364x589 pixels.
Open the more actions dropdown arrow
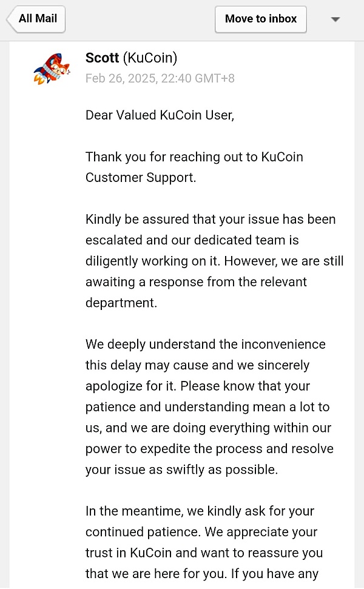(335, 19)
